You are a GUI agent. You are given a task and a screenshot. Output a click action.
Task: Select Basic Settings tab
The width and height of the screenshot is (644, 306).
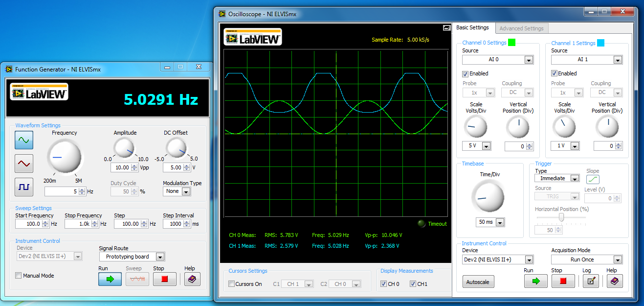click(472, 28)
